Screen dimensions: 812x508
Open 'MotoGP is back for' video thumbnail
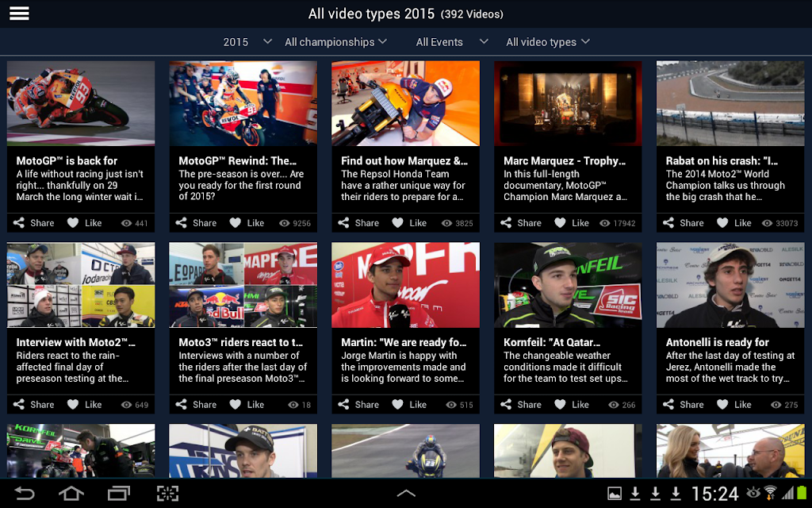[81, 103]
